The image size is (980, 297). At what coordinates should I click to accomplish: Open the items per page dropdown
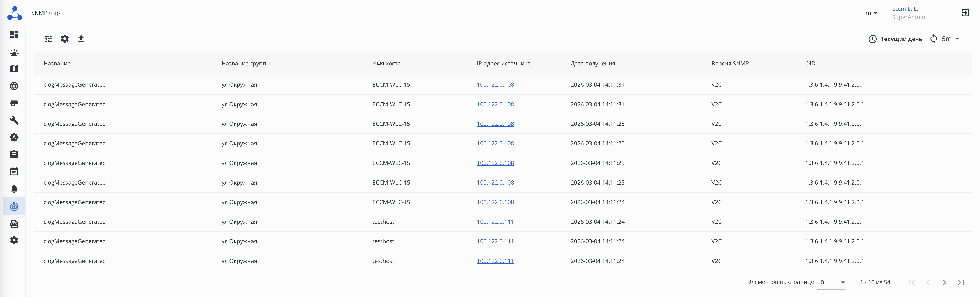click(831, 282)
